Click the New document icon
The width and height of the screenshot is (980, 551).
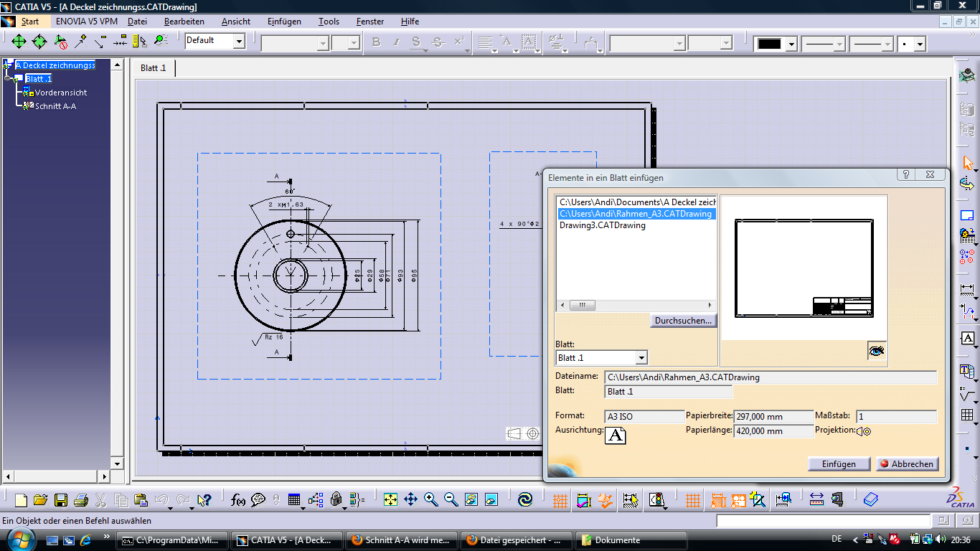point(22,500)
